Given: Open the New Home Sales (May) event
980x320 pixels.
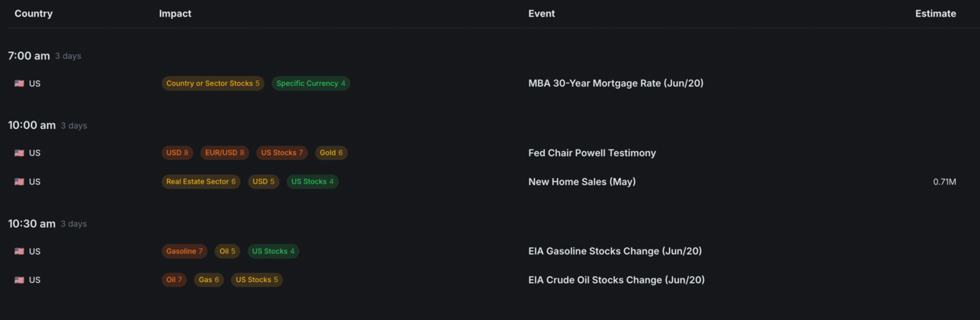Looking at the screenshot, I should [x=582, y=182].
